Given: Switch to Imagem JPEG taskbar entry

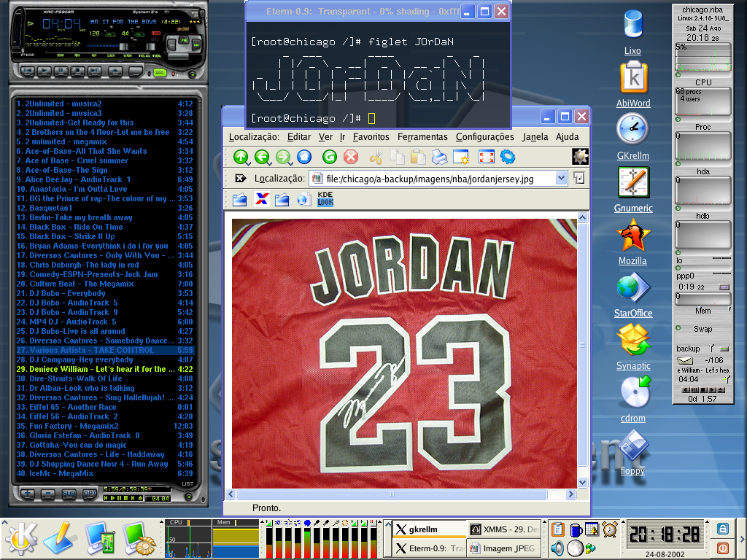Looking at the screenshot, I should (503, 548).
